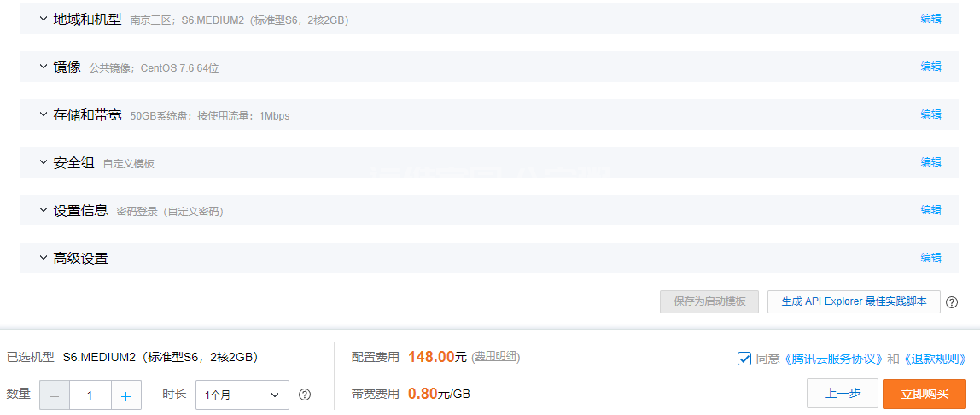This screenshot has width=980, height=415.
Task: Click the help icon beside API Explorer button
Action: [951, 302]
